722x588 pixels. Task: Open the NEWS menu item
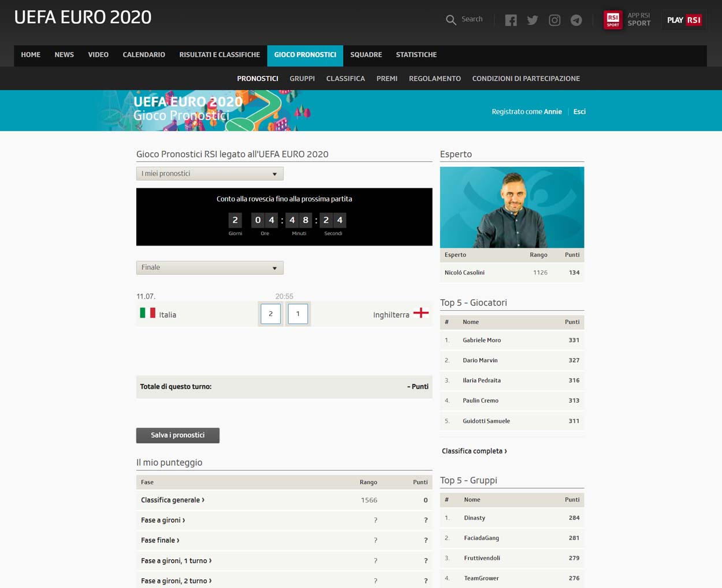tap(64, 55)
